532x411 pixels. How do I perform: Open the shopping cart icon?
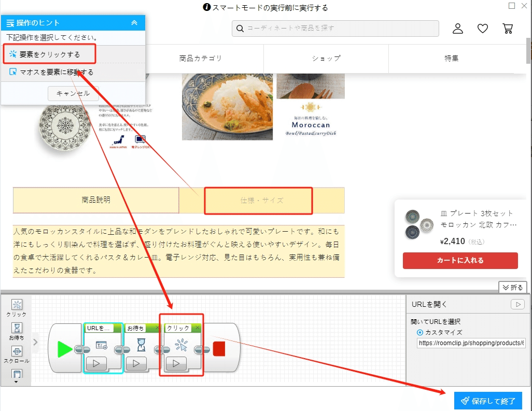[508, 29]
